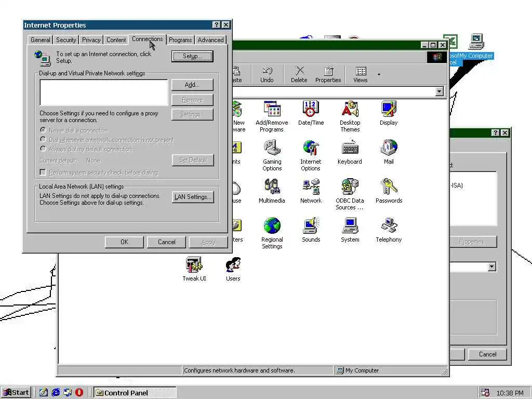Select the Connections tab
Image resolution: width=532 pixels, height=399 pixels.
click(x=147, y=39)
